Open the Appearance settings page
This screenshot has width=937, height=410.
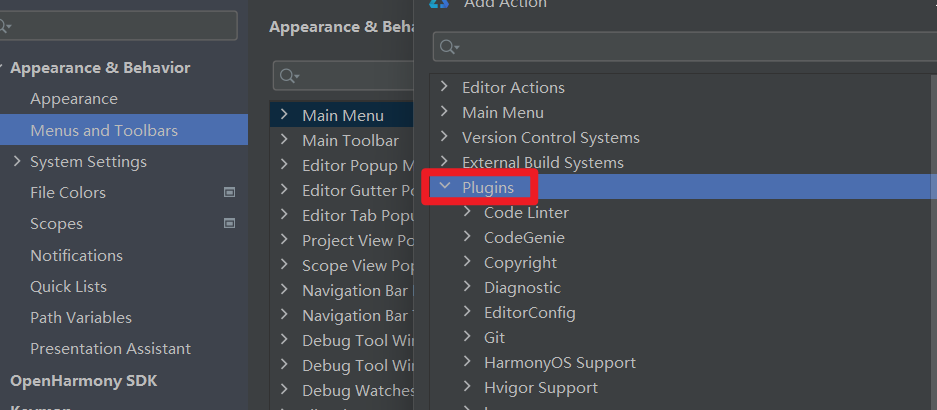pyautogui.click(x=74, y=99)
